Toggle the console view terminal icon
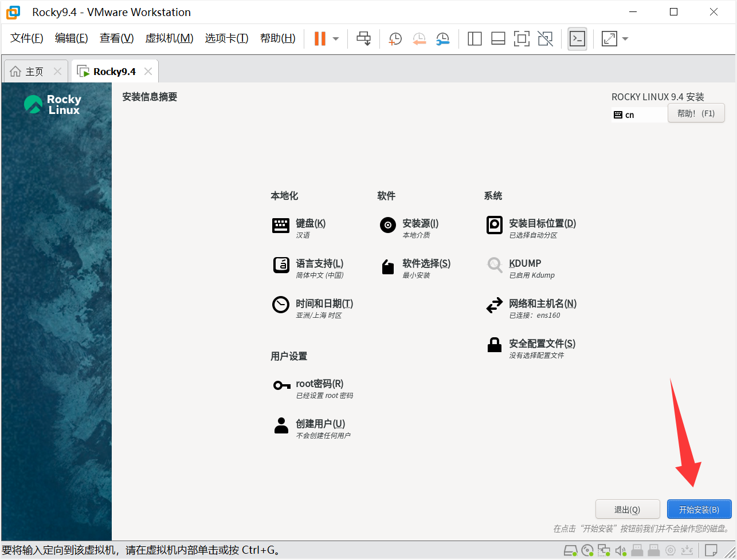Viewport: 737px width, 560px height. pyautogui.click(x=577, y=38)
